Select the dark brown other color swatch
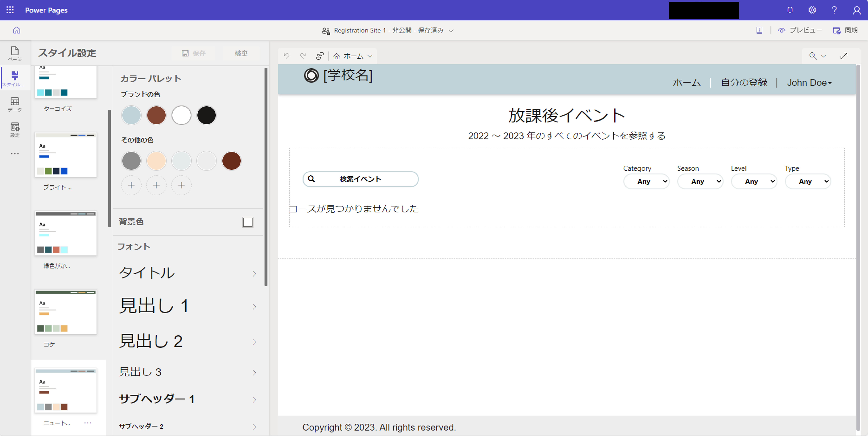Screen dimensions: 868x436 [x=231, y=161]
